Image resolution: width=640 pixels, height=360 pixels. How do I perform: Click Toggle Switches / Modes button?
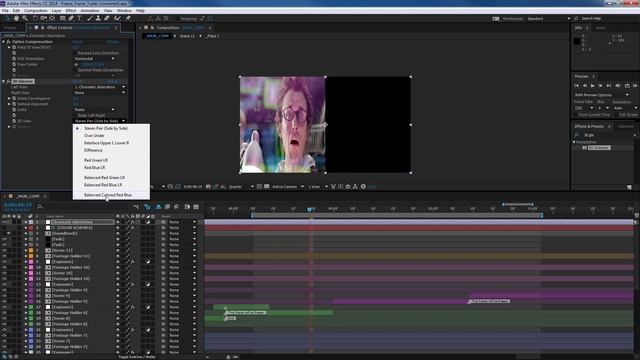137,357
